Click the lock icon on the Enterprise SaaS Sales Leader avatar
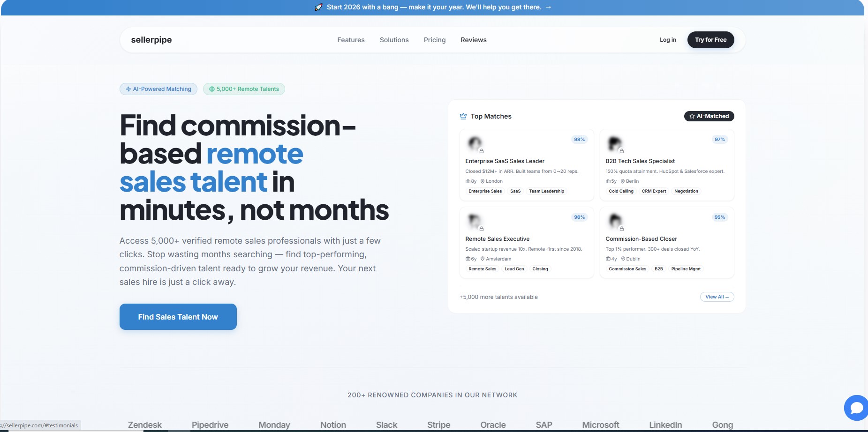This screenshot has height=432, width=868. (482, 150)
